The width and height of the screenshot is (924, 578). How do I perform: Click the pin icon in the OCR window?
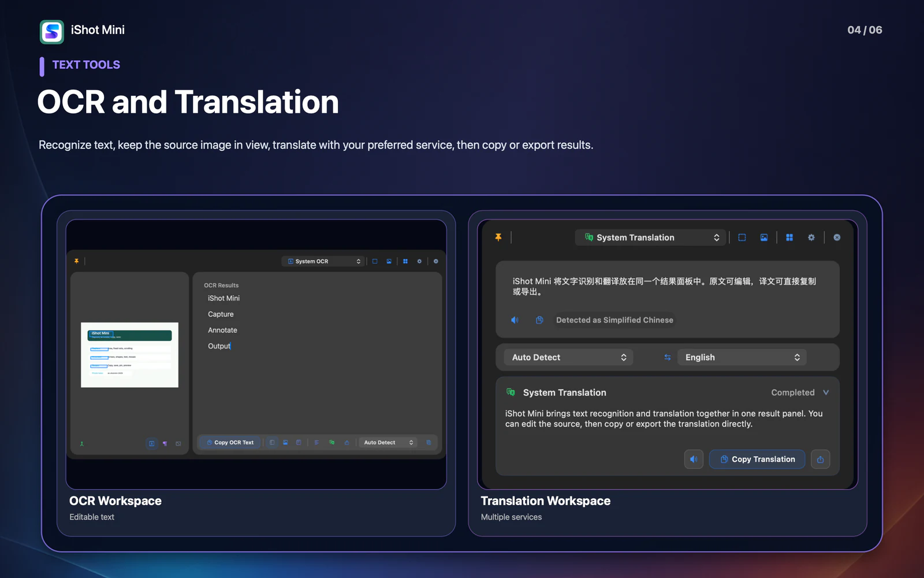(76, 261)
